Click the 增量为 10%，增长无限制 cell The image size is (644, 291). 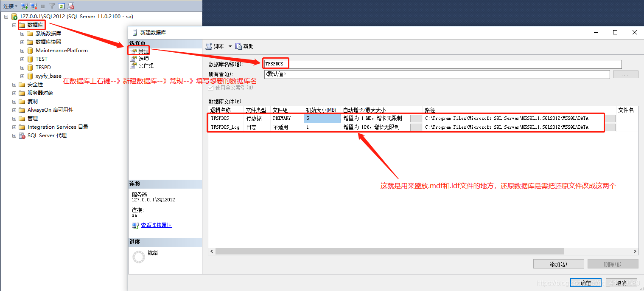click(375, 127)
